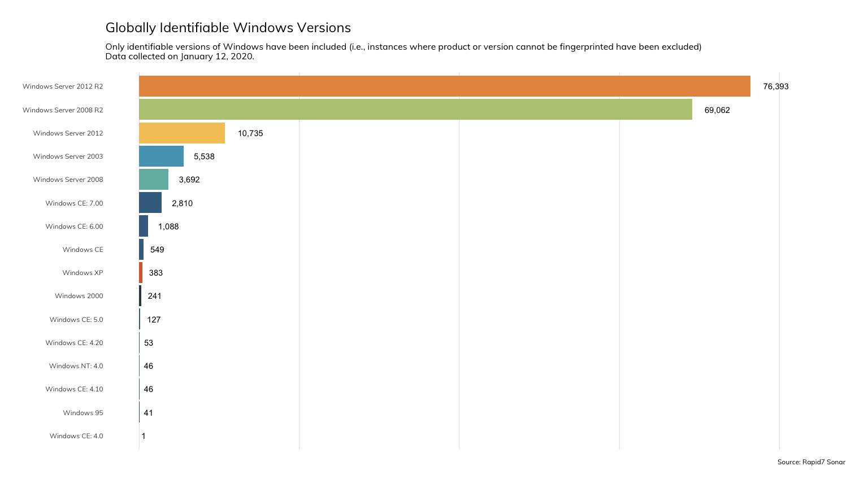Select the 10,735 data label
Image resolution: width=868 pixels, height=488 pixels.
(250, 133)
